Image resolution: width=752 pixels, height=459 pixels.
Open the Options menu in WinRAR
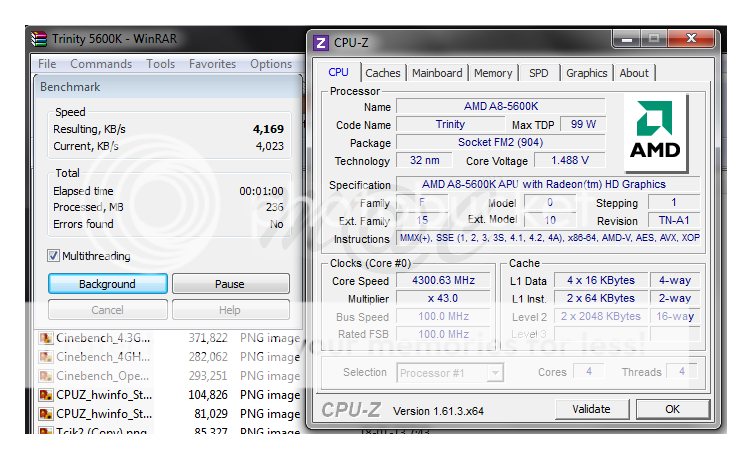click(x=270, y=64)
